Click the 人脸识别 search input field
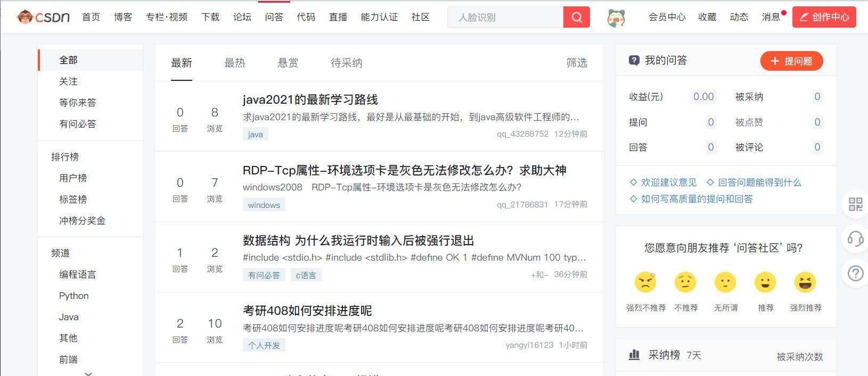Screen dimensions: 868x376 click(505, 17)
